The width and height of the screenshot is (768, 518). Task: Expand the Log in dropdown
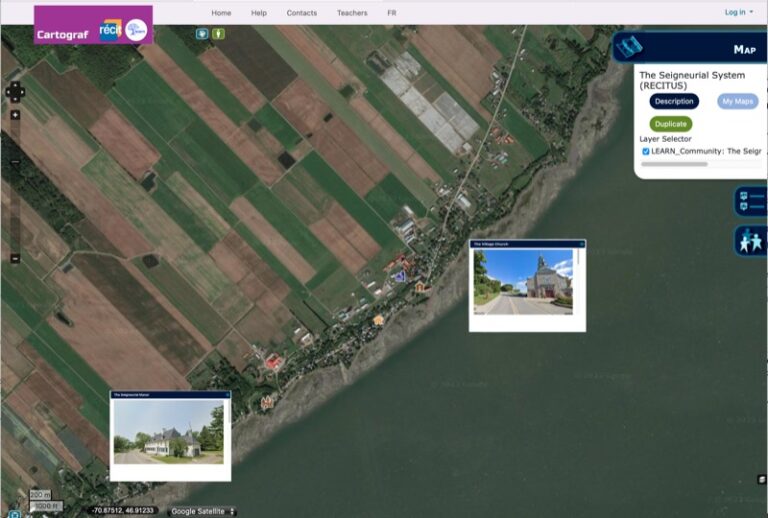coord(738,12)
